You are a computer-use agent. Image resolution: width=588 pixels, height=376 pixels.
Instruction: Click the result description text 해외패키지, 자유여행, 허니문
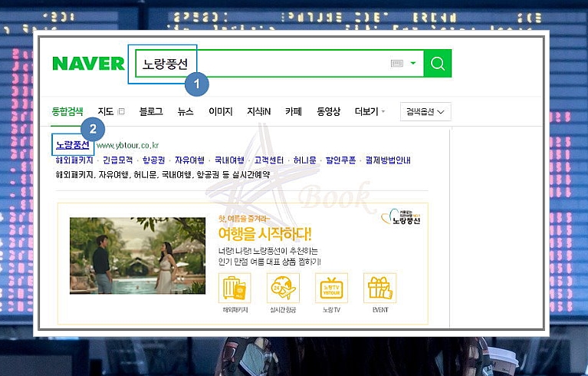click(163, 174)
